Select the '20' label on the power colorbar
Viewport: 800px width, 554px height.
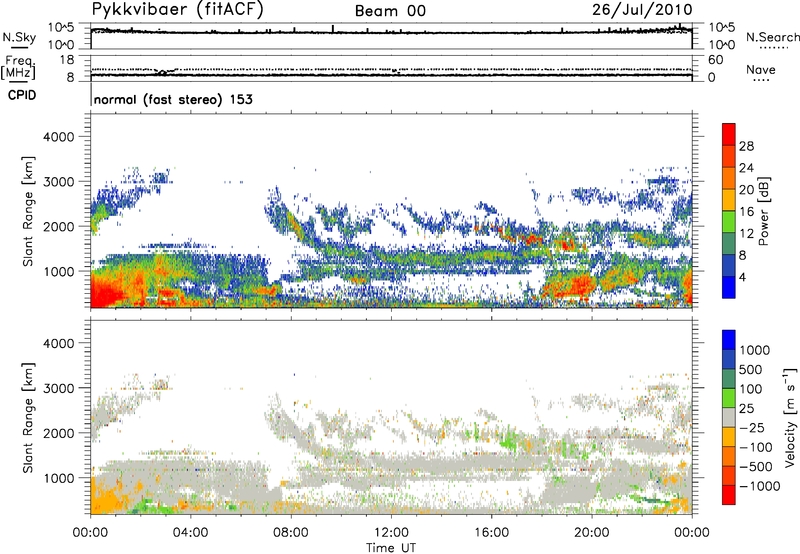point(746,190)
